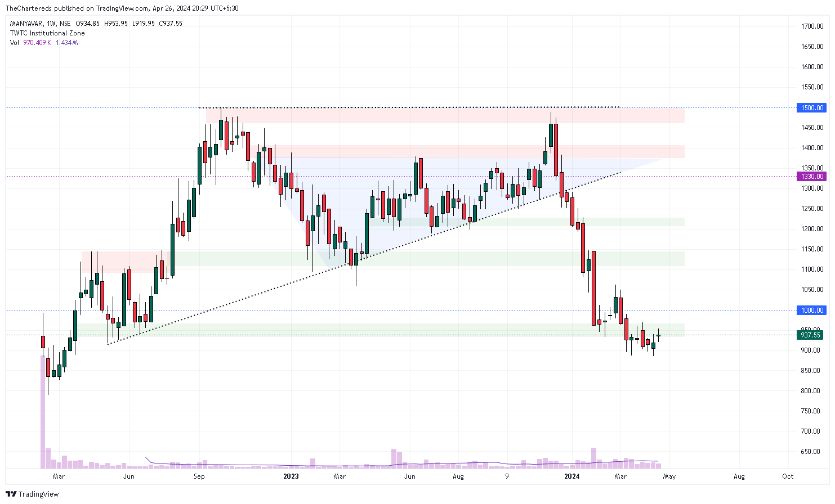Click the blue 1000.00 price tag
Viewport: 835px width, 504px height.
click(x=811, y=310)
